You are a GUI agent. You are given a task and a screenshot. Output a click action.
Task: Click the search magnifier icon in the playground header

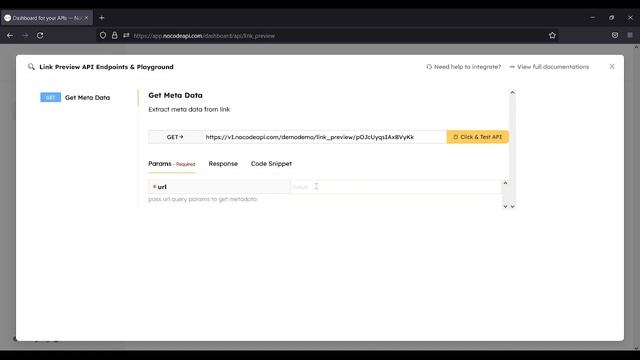click(31, 67)
